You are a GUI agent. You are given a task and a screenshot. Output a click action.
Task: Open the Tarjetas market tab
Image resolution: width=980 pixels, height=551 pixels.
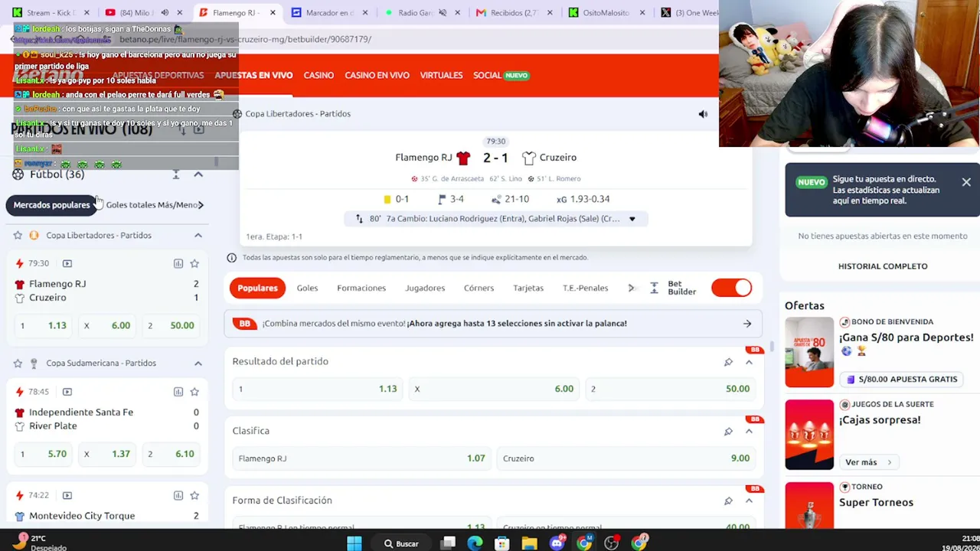pyautogui.click(x=528, y=288)
